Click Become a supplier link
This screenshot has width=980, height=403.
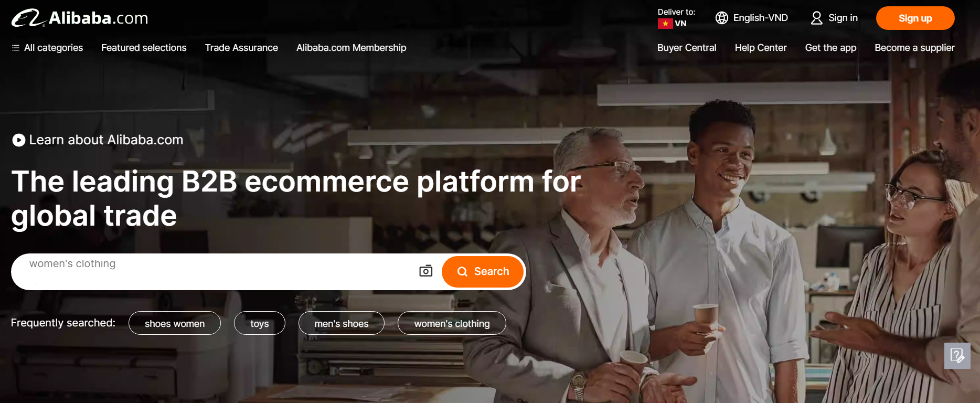click(914, 48)
